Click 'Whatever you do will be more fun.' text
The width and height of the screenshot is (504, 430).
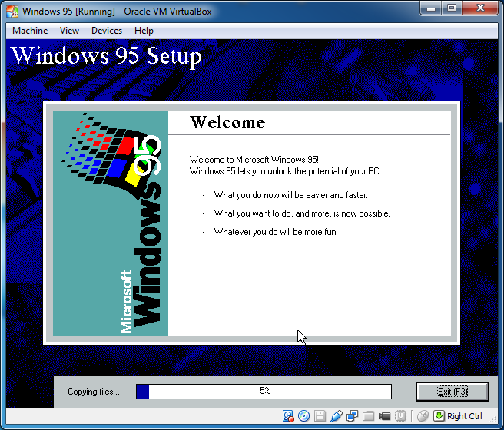(x=276, y=232)
